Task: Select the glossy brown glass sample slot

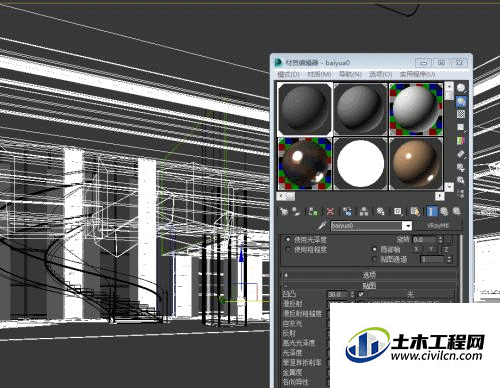Action: pos(305,164)
